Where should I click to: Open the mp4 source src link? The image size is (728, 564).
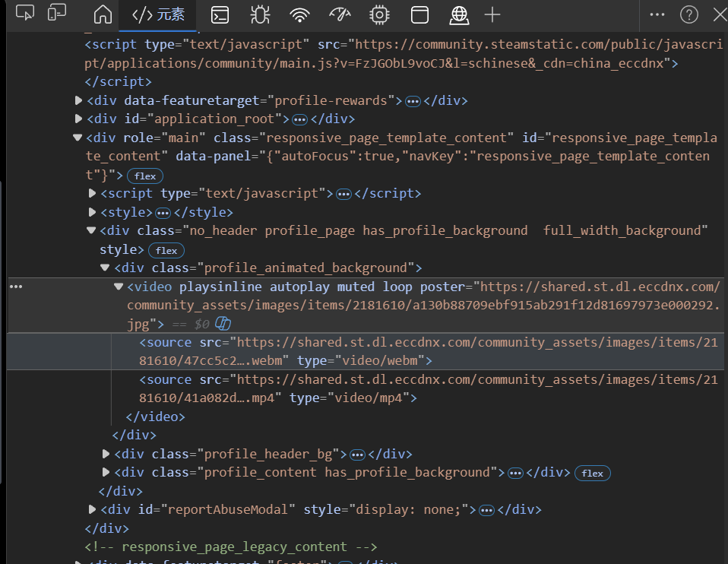(428, 388)
